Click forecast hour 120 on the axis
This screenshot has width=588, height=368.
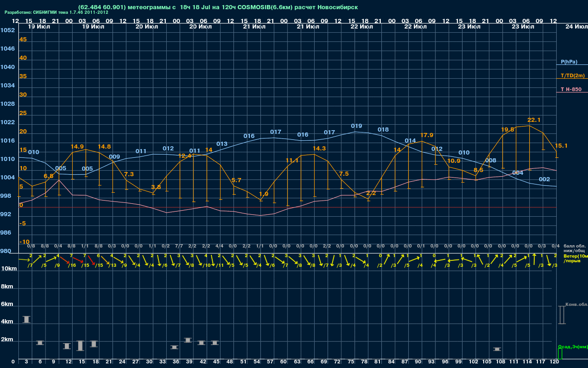click(x=554, y=362)
